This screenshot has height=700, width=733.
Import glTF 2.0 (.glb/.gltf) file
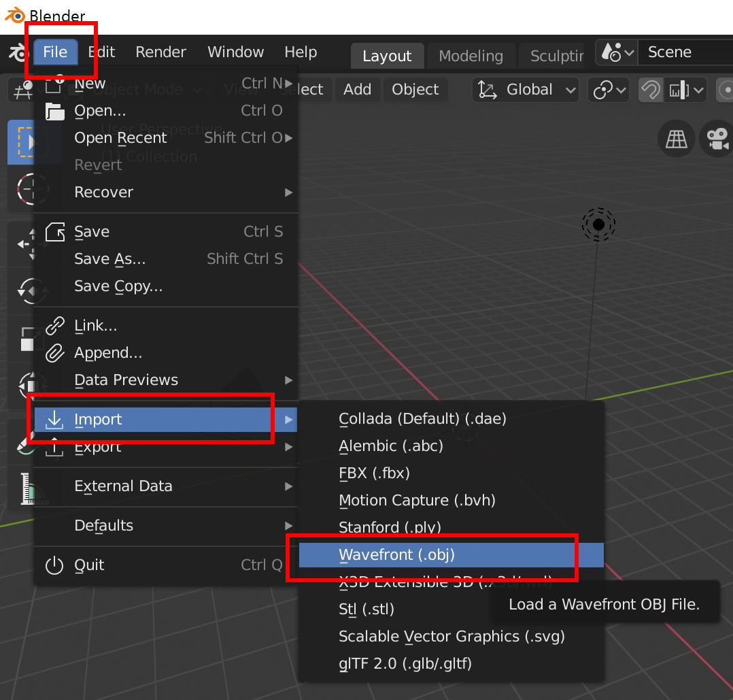451,663
